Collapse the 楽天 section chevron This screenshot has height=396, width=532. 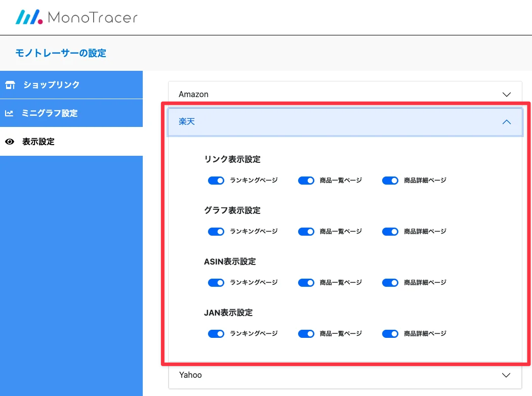click(x=506, y=122)
